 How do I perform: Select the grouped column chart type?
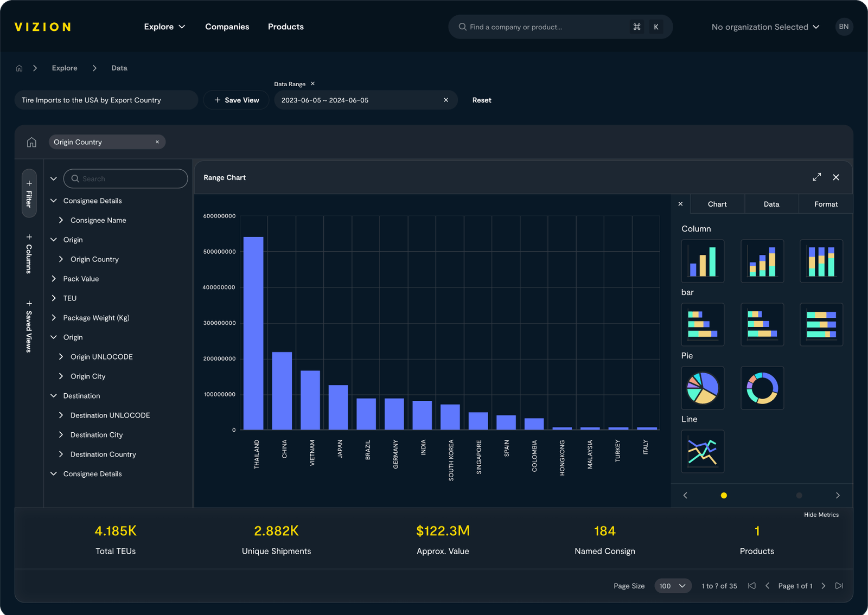(x=762, y=261)
